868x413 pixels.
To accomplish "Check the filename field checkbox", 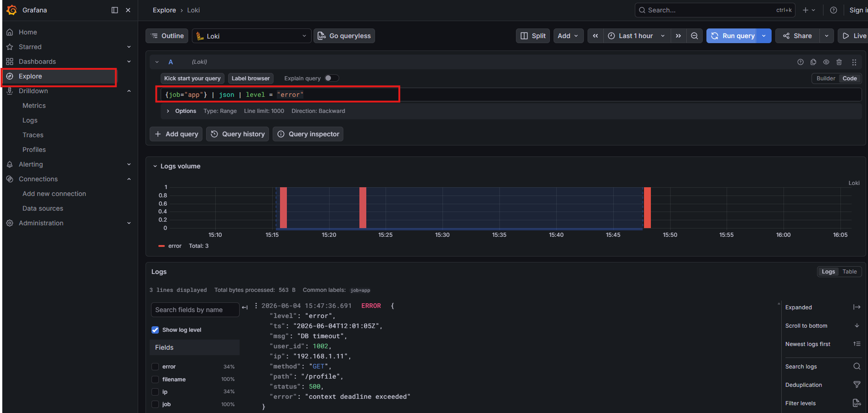I will point(155,380).
